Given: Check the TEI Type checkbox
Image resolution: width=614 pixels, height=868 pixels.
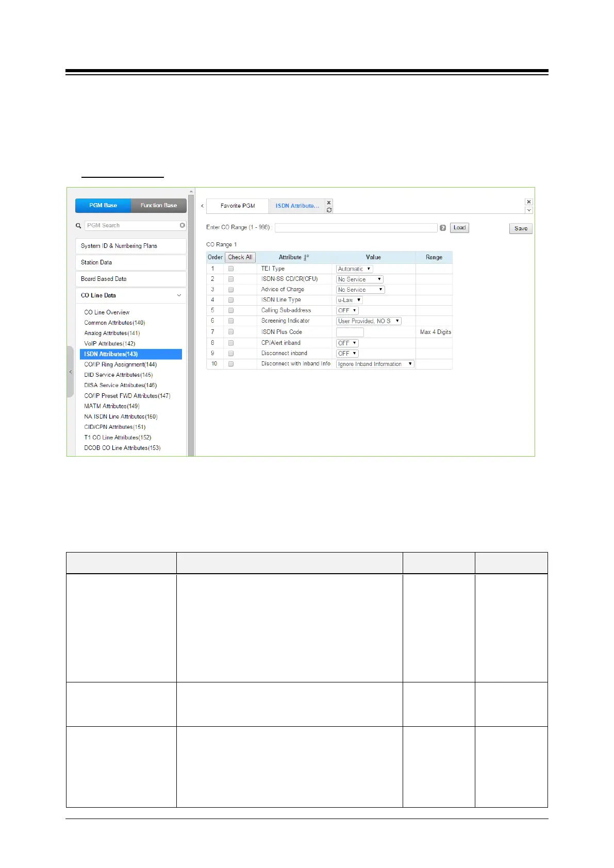Looking at the screenshot, I should coord(231,269).
